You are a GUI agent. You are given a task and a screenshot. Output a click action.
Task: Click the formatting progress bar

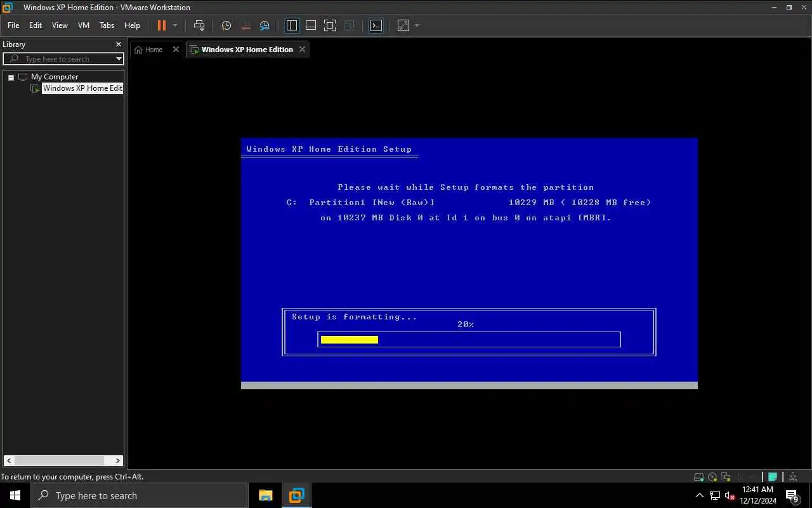[469, 340]
